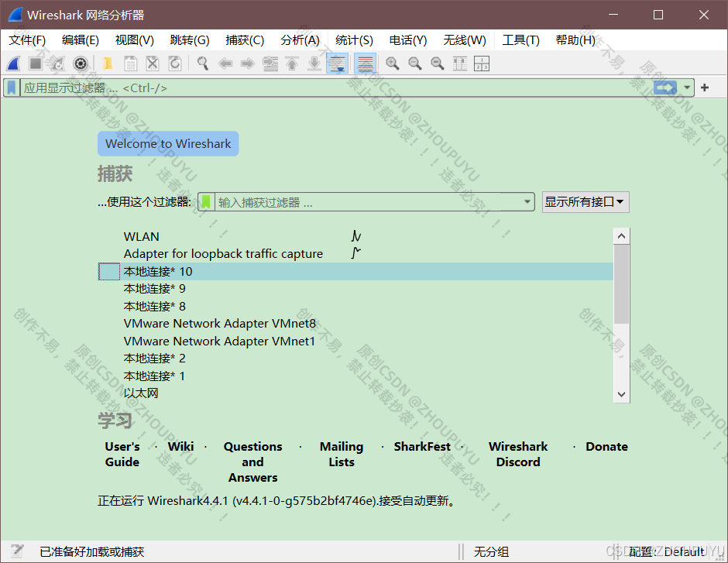
Task: Open 工具(T) menu
Action: pos(520,40)
